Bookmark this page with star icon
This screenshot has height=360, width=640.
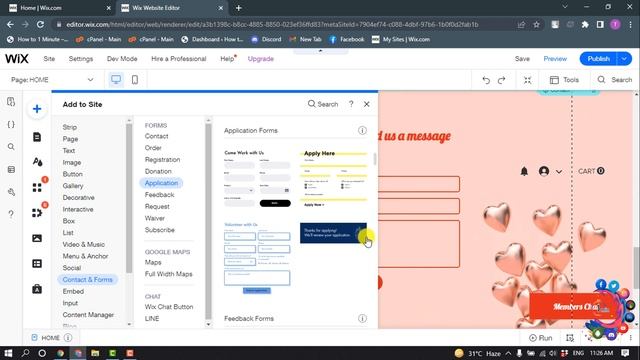coord(536,24)
